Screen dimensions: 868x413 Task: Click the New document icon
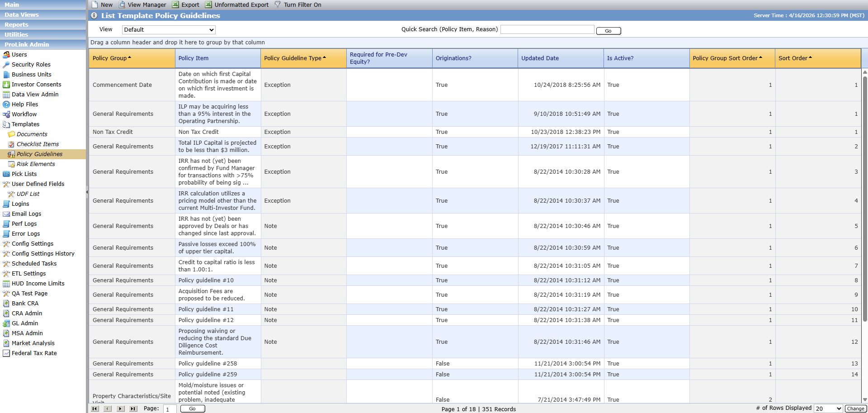click(94, 5)
